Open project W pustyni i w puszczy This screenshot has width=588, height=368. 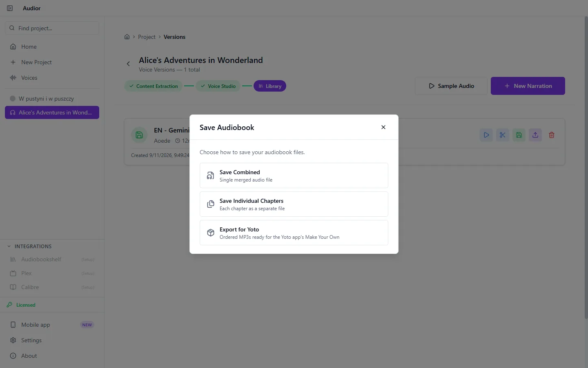coord(52,99)
